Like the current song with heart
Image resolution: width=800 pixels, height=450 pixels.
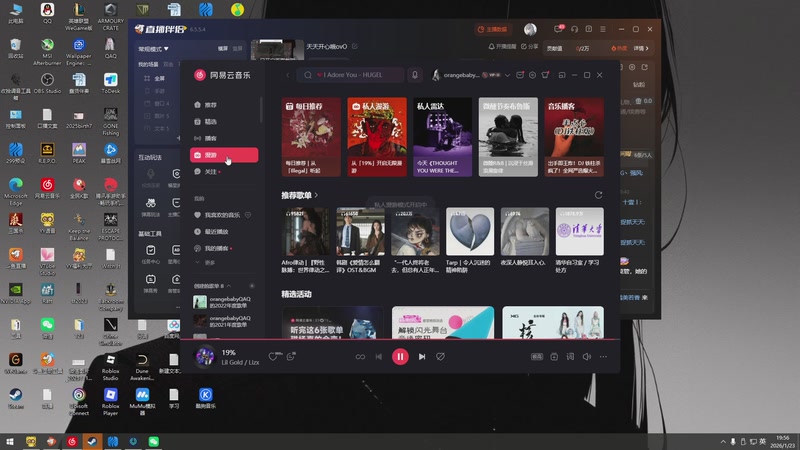273,357
